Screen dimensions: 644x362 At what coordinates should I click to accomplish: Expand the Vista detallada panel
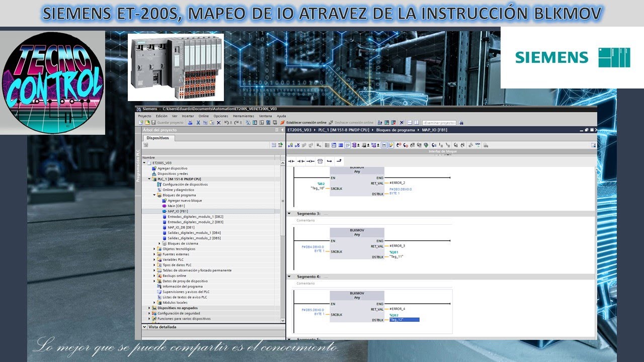pyautogui.click(x=145, y=326)
